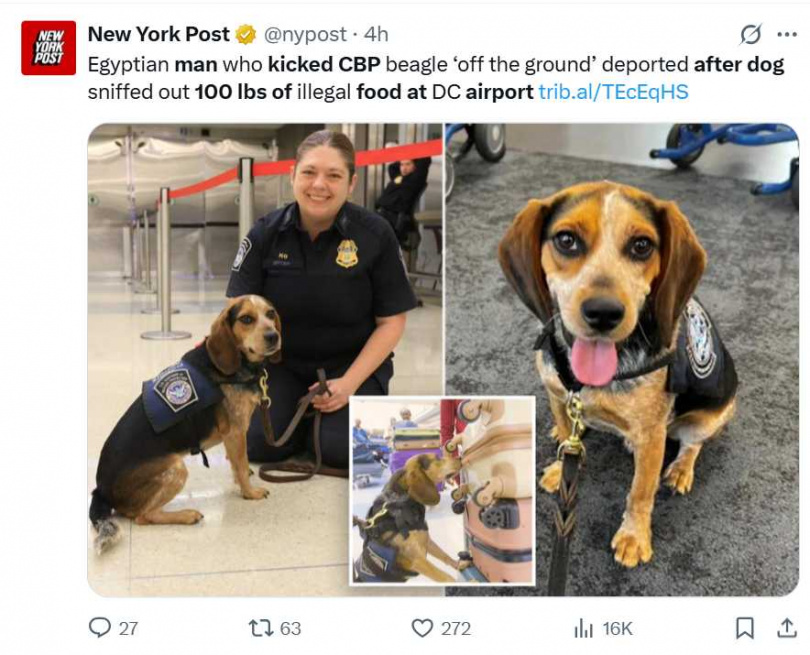Open the 4h timestamp
The height and width of the screenshot is (655, 810).
click(x=376, y=35)
